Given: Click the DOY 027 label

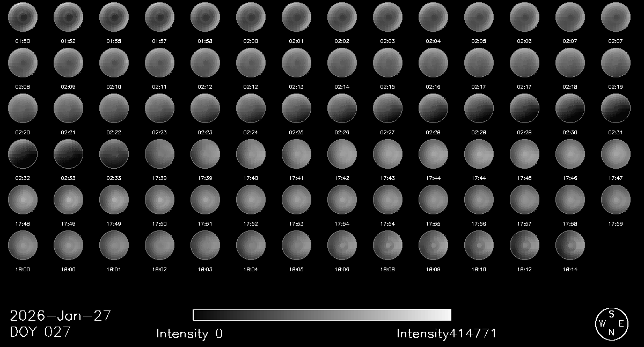Looking at the screenshot, I should [x=40, y=332].
